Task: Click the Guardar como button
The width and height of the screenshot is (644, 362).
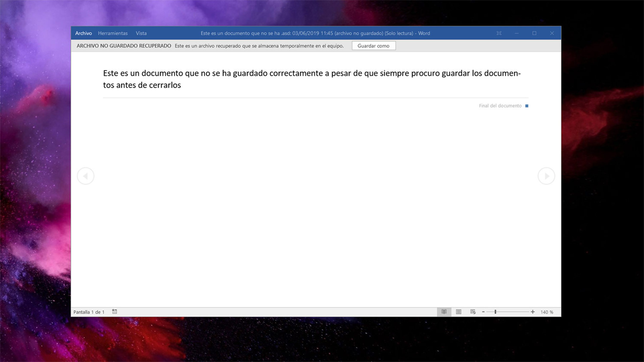Action: tap(373, 46)
